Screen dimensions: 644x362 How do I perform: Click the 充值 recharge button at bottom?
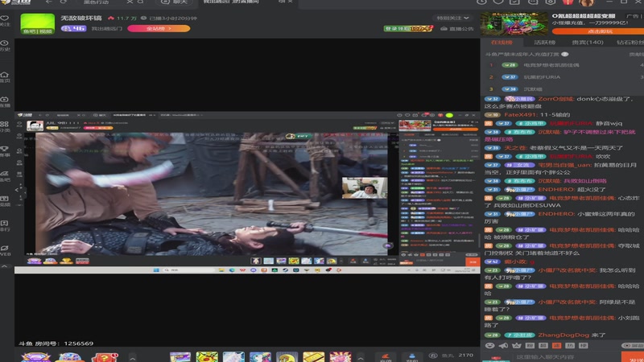tap(386, 357)
